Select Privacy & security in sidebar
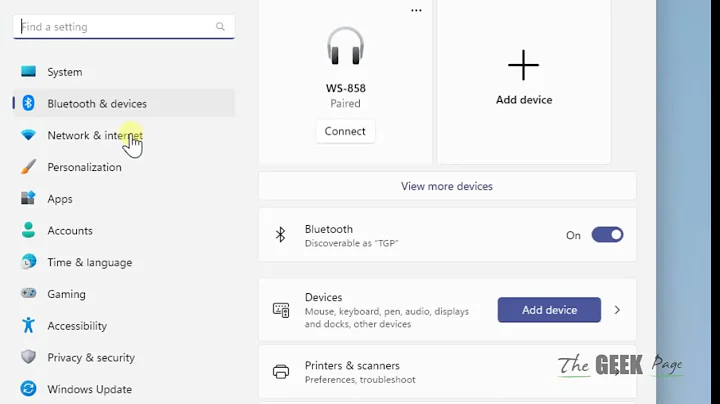Viewport: 720px width, 404px height. coord(90,357)
